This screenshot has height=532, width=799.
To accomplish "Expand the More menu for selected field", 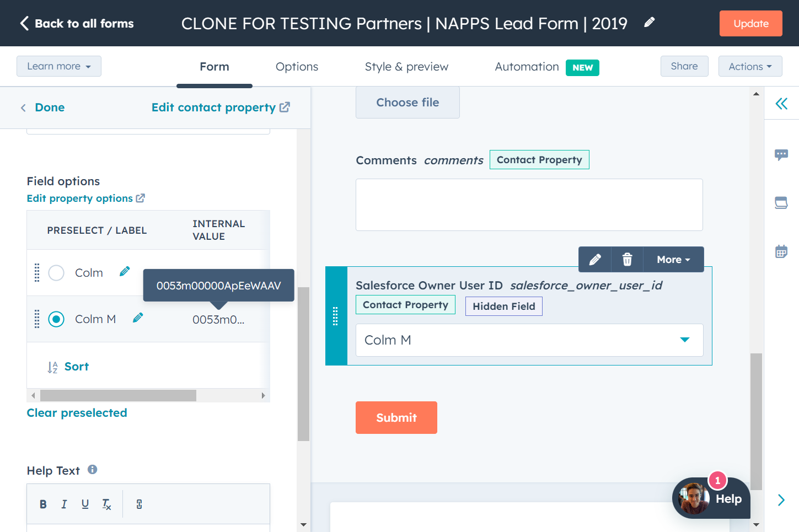I will 673,260.
